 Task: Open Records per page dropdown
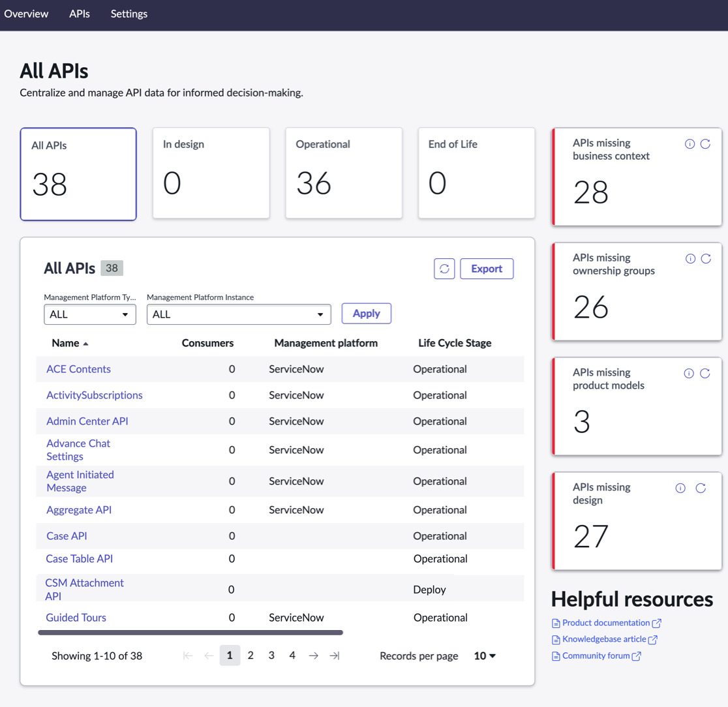(x=485, y=656)
